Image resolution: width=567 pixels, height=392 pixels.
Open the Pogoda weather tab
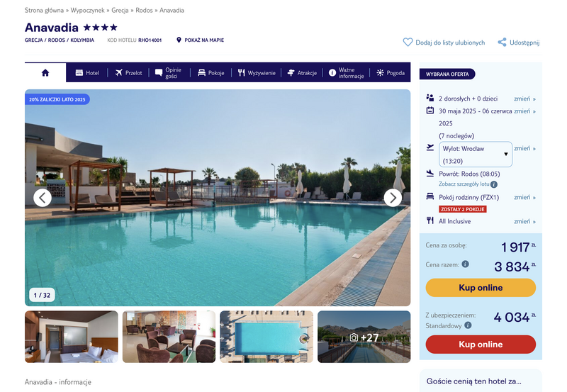pyautogui.click(x=391, y=73)
